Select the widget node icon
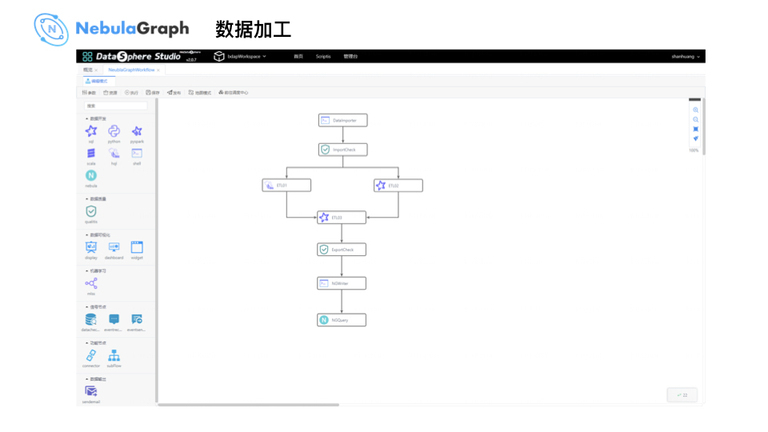 pos(137,247)
